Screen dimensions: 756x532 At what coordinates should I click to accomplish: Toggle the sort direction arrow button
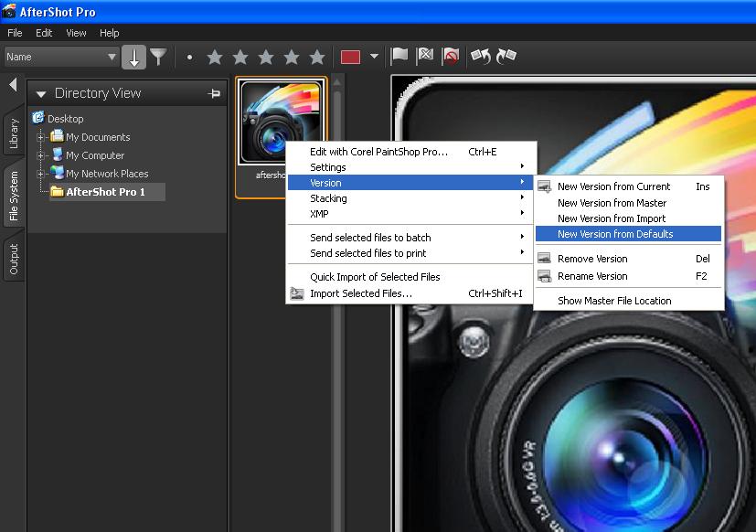point(133,57)
